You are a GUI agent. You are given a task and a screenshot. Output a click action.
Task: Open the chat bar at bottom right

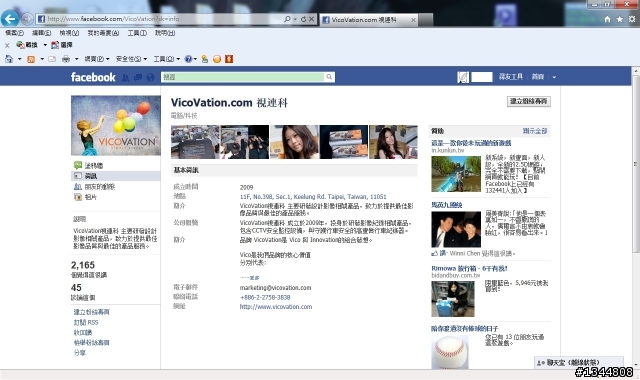pos(579,362)
